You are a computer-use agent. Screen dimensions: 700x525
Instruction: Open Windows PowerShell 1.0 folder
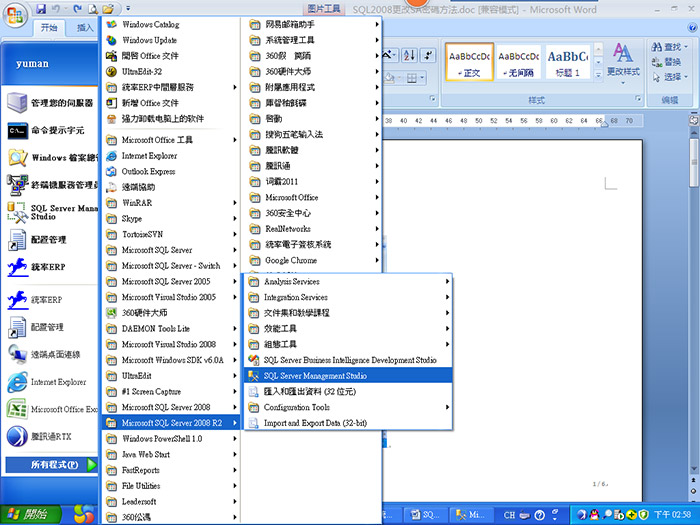pyautogui.click(x=171, y=439)
